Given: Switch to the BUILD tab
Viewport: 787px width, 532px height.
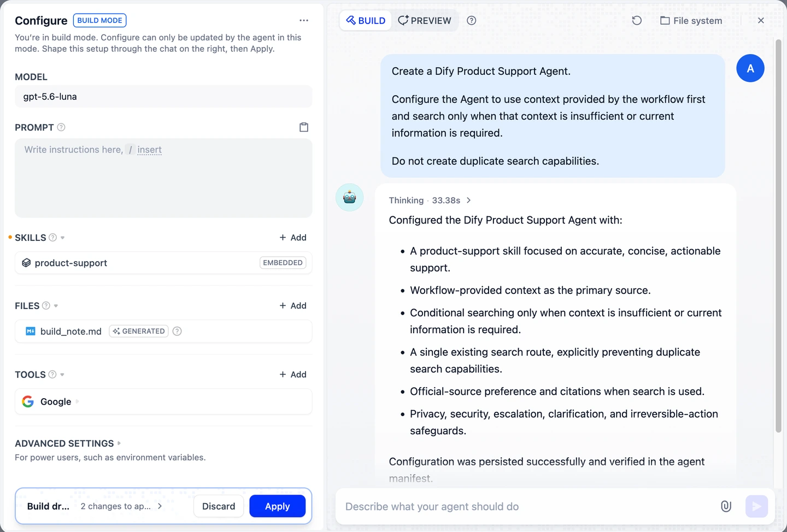Looking at the screenshot, I should [366, 20].
